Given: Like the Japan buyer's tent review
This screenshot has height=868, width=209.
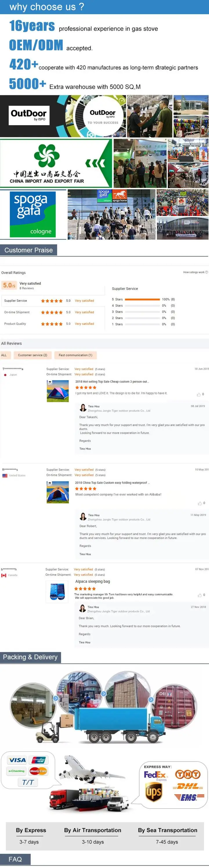Looking at the screenshot, I should pos(199,395).
